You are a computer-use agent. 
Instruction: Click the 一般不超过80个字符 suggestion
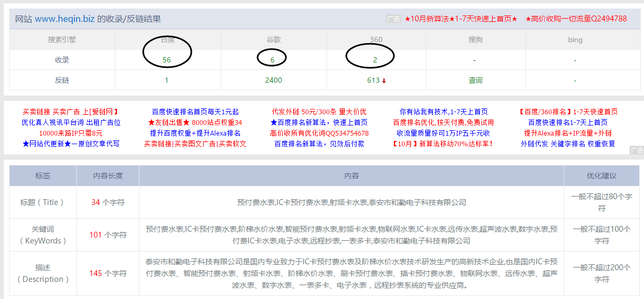pyautogui.click(x=602, y=202)
